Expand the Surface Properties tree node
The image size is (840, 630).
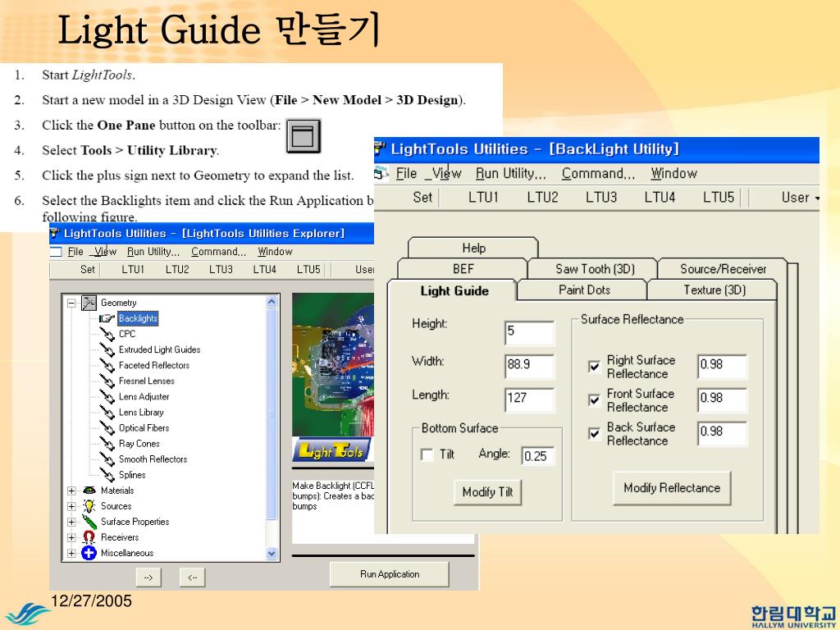point(71,522)
